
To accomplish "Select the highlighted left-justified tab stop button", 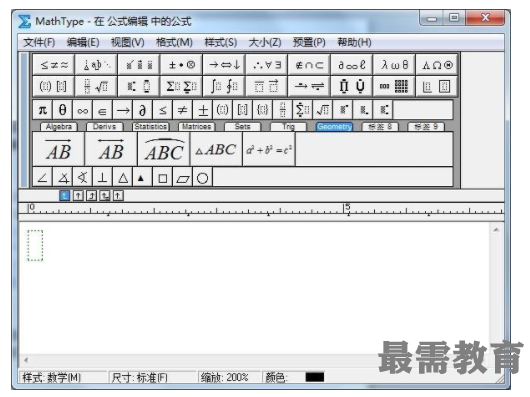I will [65, 195].
